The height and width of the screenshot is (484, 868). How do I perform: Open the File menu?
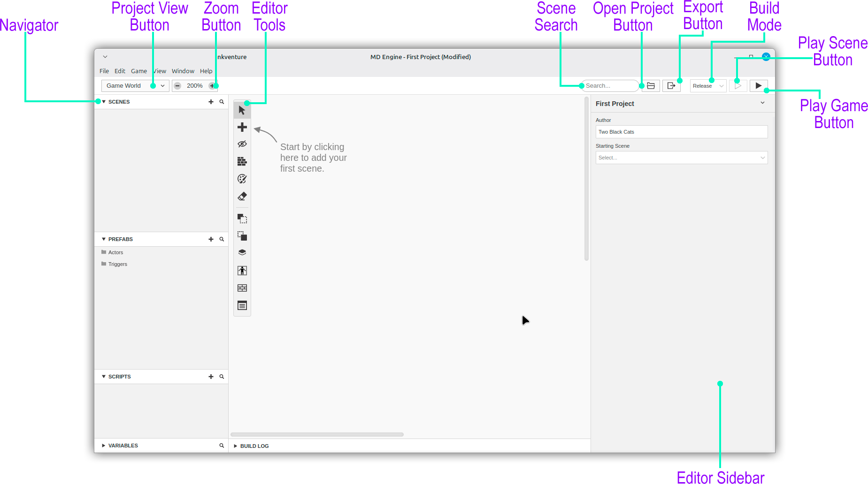click(x=104, y=71)
